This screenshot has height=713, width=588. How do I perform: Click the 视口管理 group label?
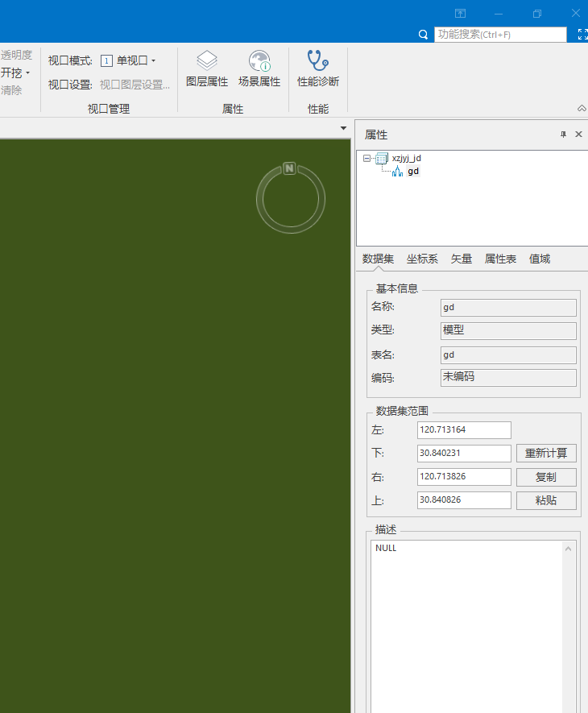(x=109, y=109)
